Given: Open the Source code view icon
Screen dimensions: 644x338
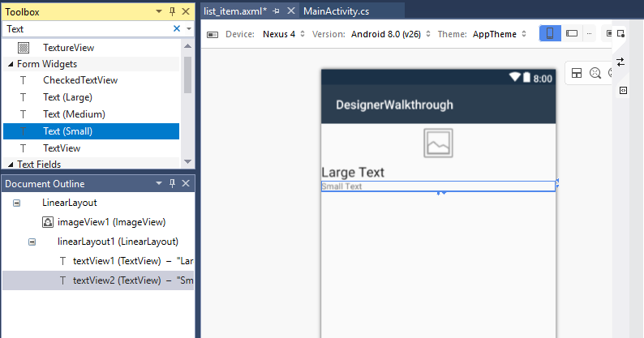Looking at the screenshot, I should coord(623,90).
